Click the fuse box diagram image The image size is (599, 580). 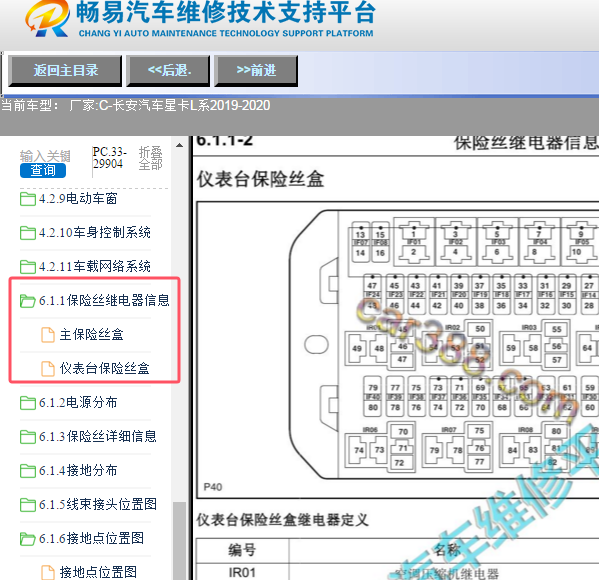click(x=397, y=350)
